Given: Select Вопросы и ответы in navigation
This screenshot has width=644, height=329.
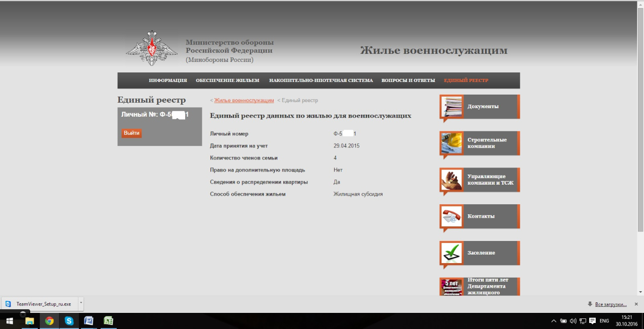Looking at the screenshot, I should coord(408,80).
